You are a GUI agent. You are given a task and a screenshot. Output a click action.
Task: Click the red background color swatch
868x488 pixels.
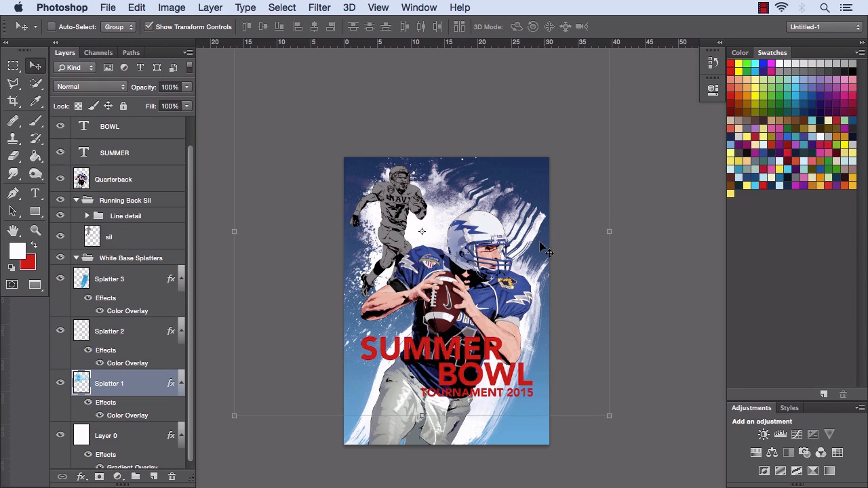point(28,263)
